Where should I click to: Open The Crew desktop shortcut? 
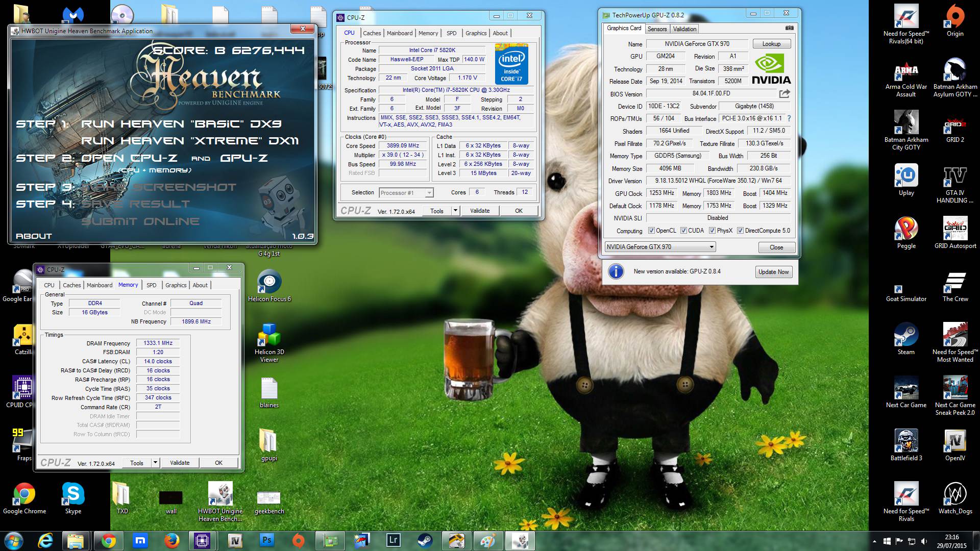[x=955, y=286]
